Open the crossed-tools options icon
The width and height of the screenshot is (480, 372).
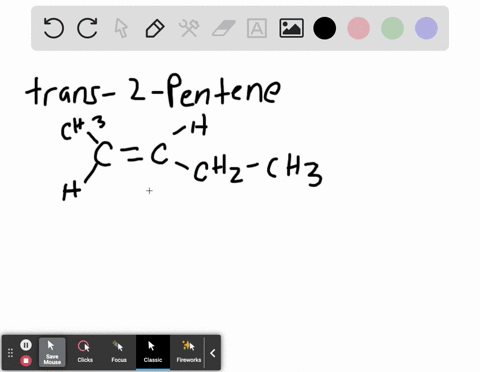[189, 28]
